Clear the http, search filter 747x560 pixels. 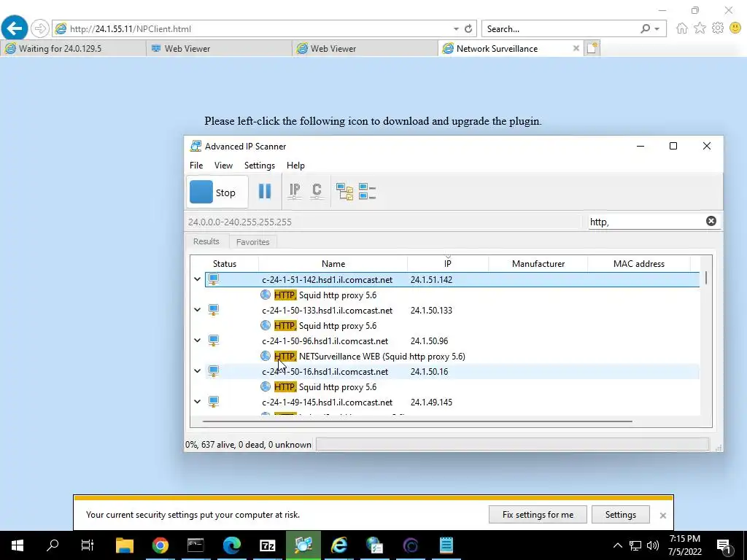[x=711, y=221]
